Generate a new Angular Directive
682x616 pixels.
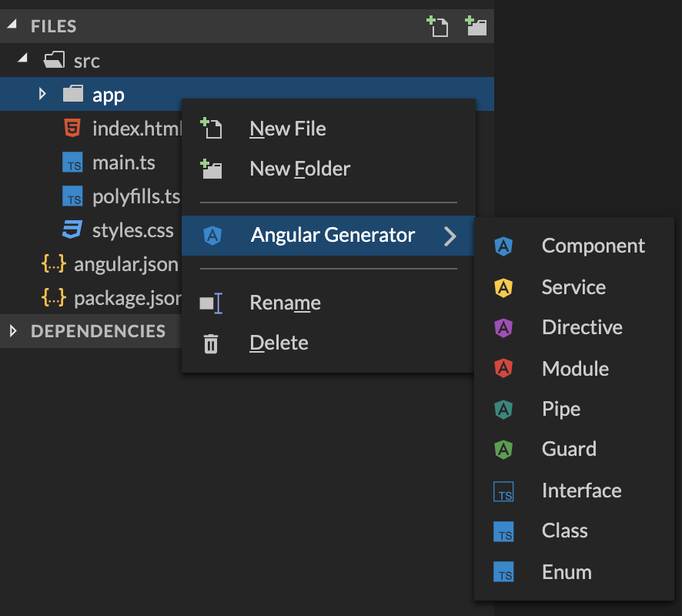574,327
